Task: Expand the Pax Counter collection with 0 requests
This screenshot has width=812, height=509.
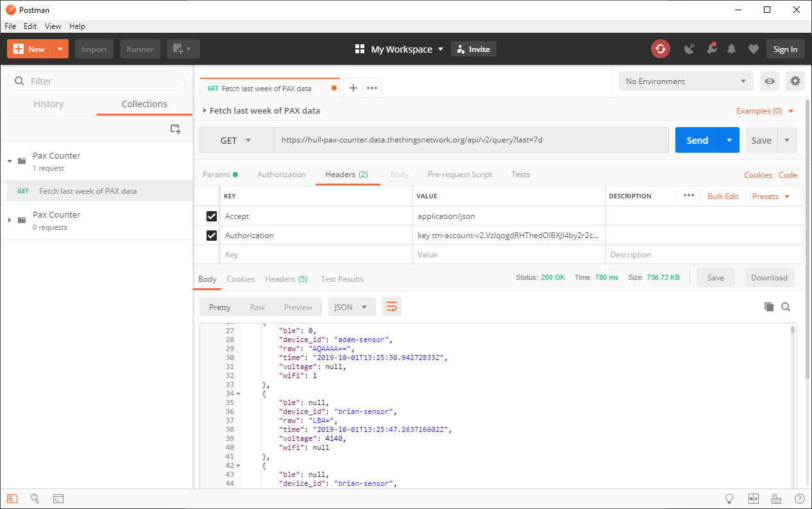Action: pyautogui.click(x=10, y=220)
